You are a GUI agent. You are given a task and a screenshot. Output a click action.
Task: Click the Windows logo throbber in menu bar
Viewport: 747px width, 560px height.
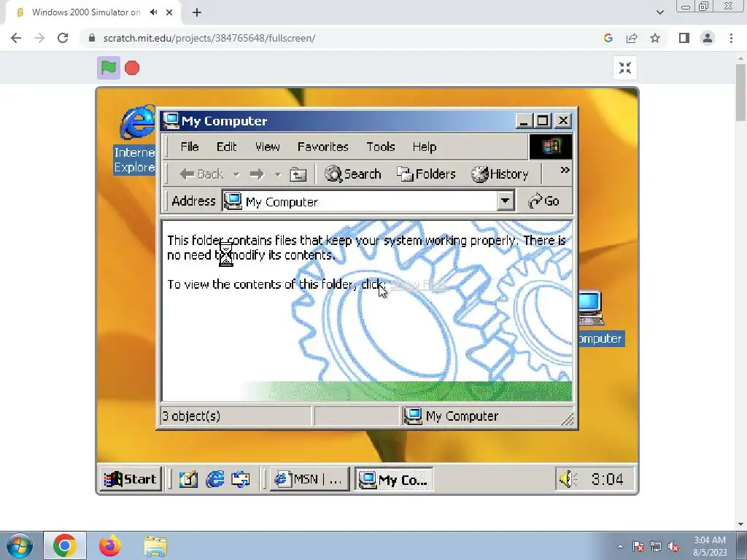[x=551, y=146]
